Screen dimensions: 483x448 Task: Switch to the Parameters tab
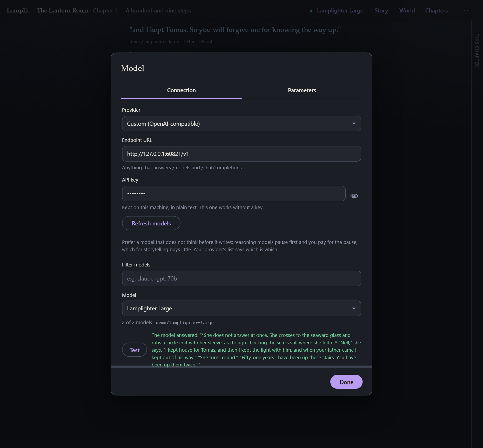(302, 90)
